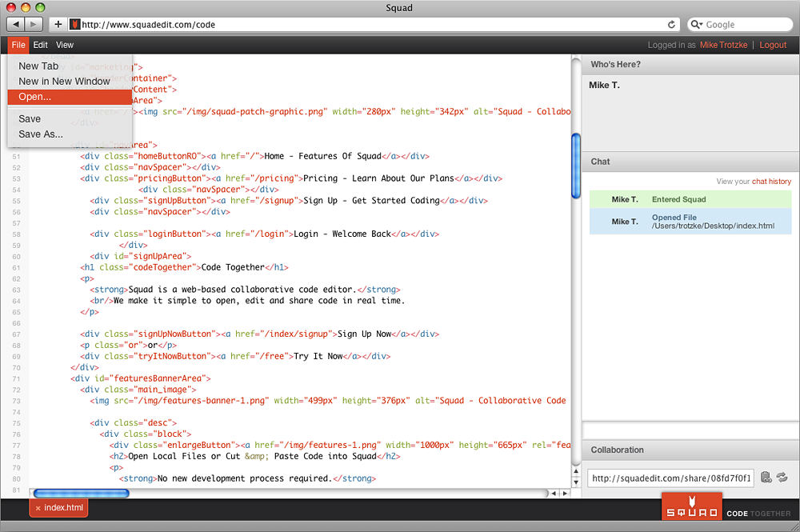
Task: Select Open... in the File menu
Action: coord(70,97)
